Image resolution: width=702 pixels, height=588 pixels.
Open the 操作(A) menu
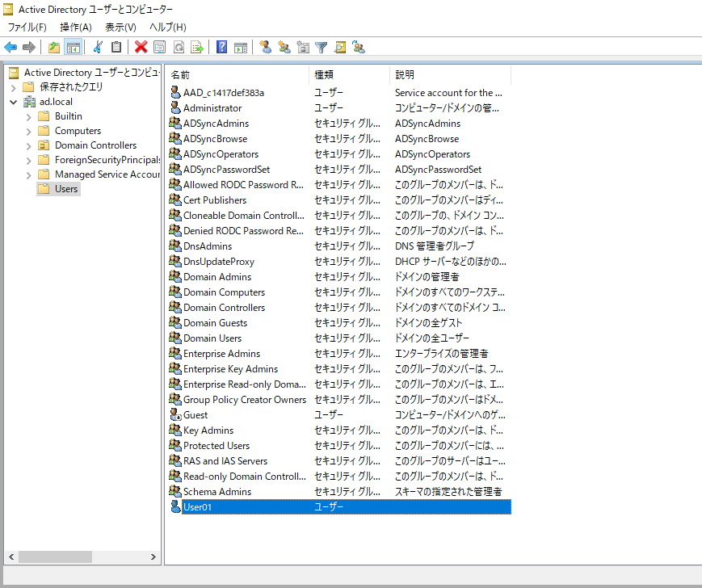(76, 27)
